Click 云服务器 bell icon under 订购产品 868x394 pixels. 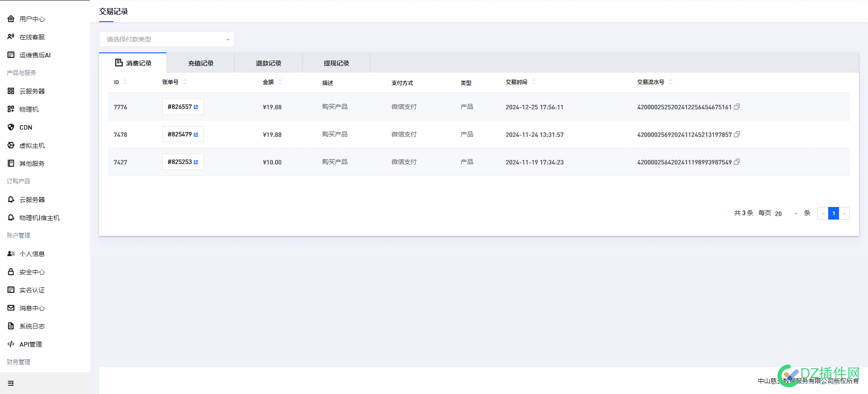tap(11, 199)
